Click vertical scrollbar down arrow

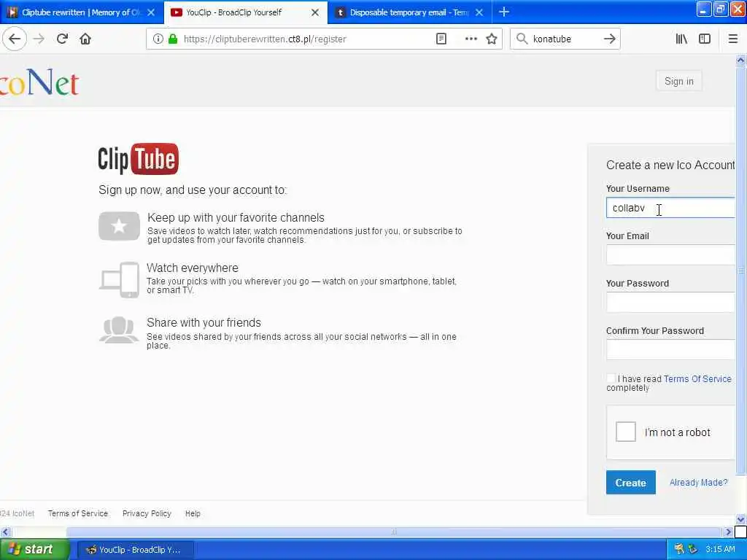pos(740,519)
